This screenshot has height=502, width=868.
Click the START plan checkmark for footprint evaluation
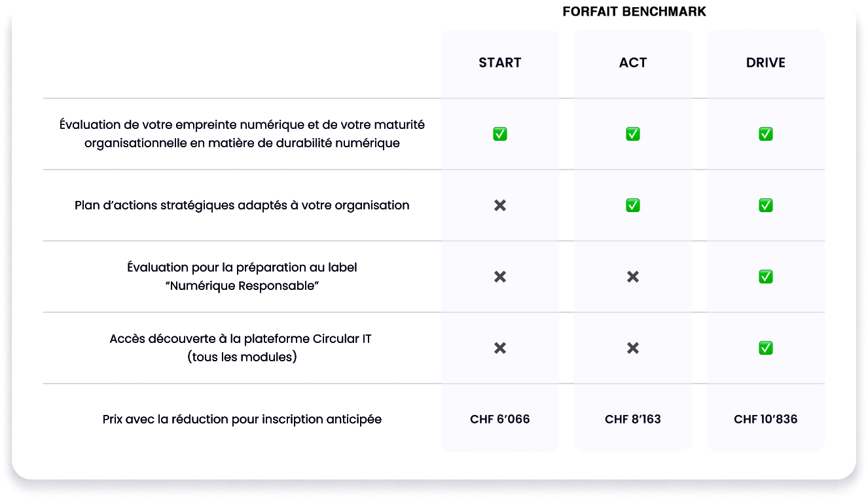(x=500, y=134)
